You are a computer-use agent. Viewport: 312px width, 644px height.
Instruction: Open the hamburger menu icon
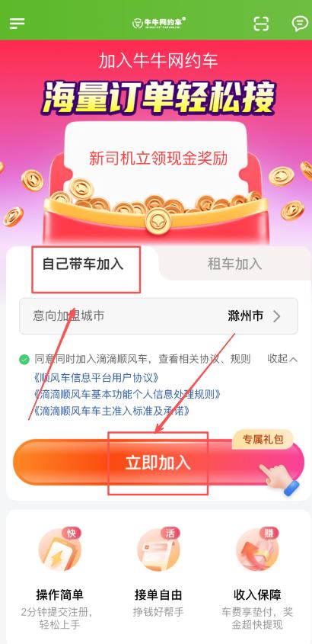click(x=18, y=24)
